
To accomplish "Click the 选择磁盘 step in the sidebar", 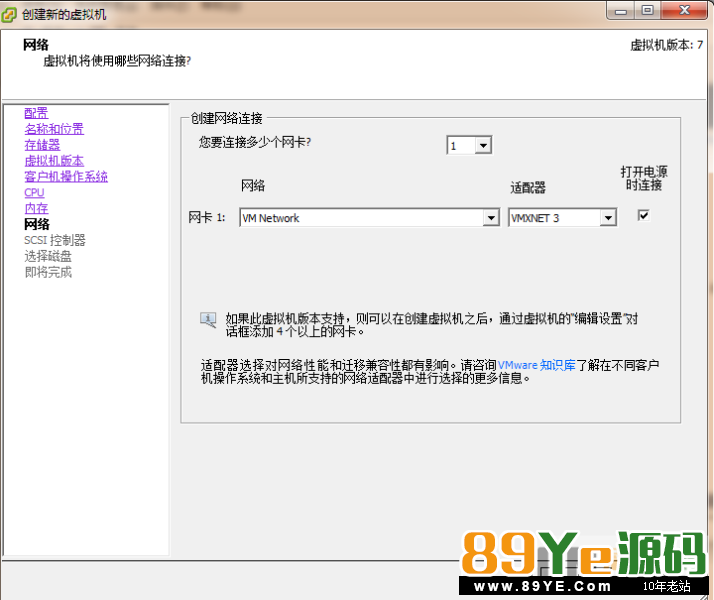I will [48, 256].
